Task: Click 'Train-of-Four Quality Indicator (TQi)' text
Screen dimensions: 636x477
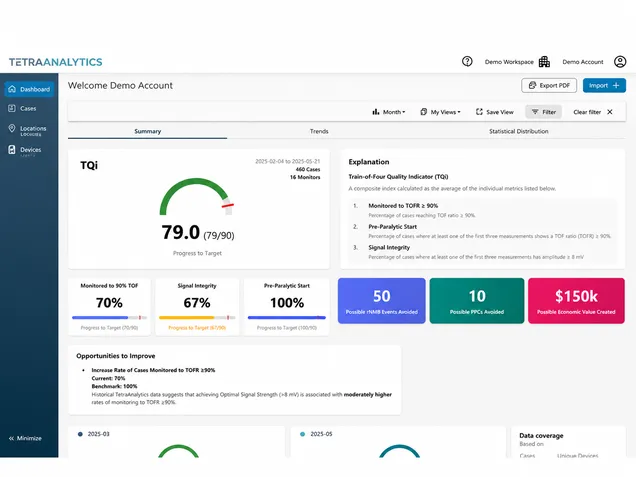Action: pyautogui.click(x=398, y=176)
